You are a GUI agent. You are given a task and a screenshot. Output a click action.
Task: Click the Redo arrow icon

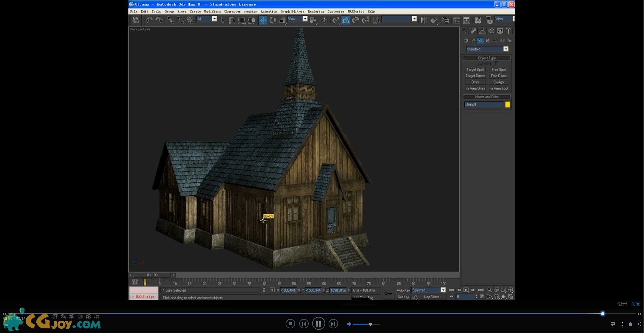(x=159, y=20)
